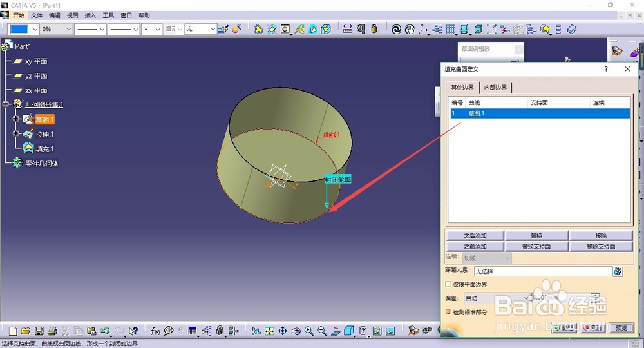Click the Isometric view cube icon
The image size is (644, 348).
348,331
